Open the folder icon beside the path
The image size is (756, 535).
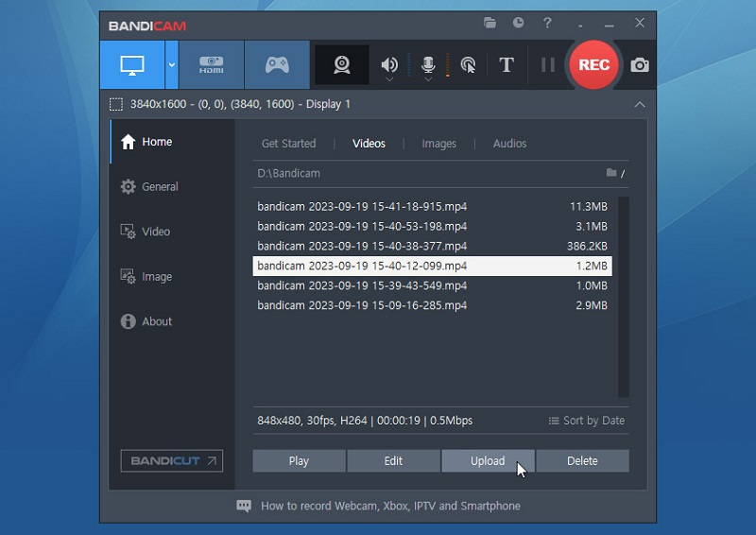point(611,173)
